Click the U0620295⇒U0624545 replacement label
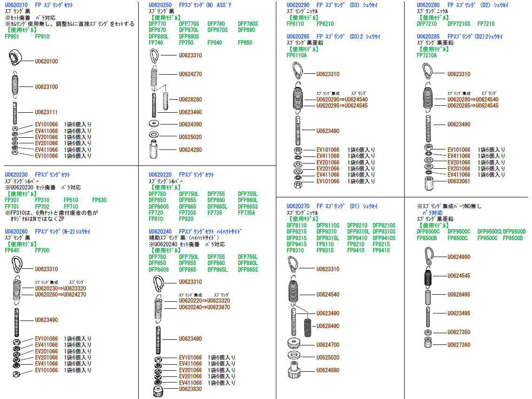This screenshot has height=399, width=532. pos(342,106)
